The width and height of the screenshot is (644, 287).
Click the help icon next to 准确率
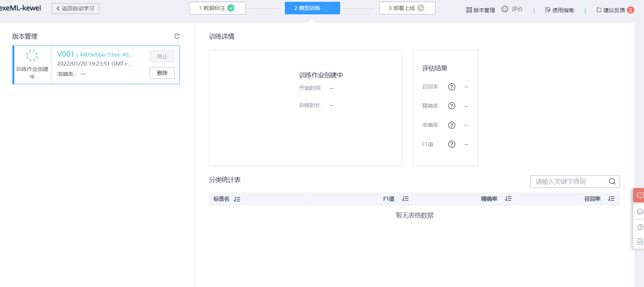pos(452,125)
